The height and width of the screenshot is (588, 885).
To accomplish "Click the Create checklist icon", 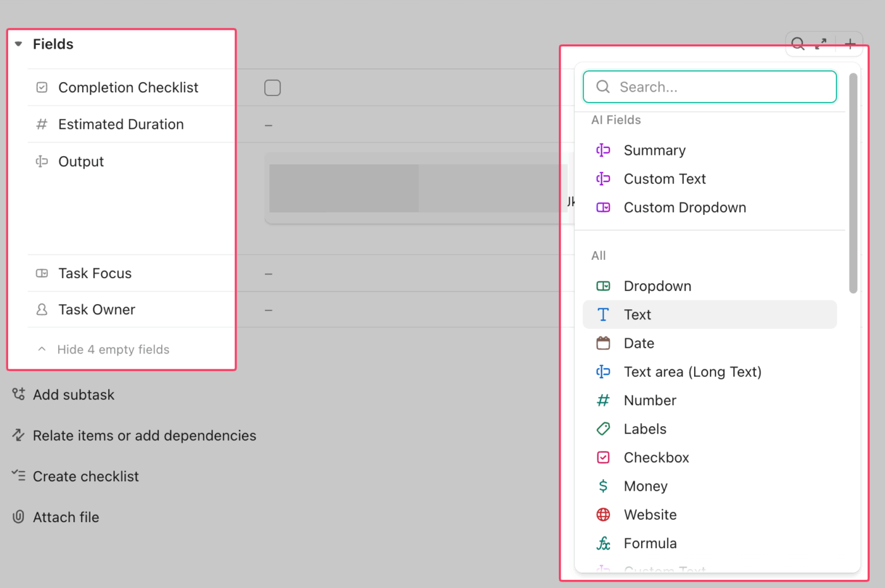I will pyautogui.click(x=18, y=476).
